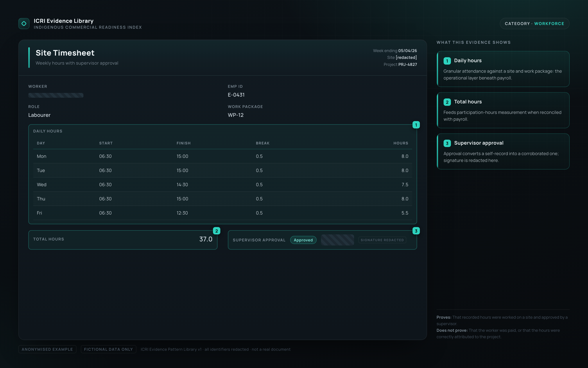This screenshot has height=368, width=588.
Task: Click project code PRJ-4827
Action: (408, 65)
